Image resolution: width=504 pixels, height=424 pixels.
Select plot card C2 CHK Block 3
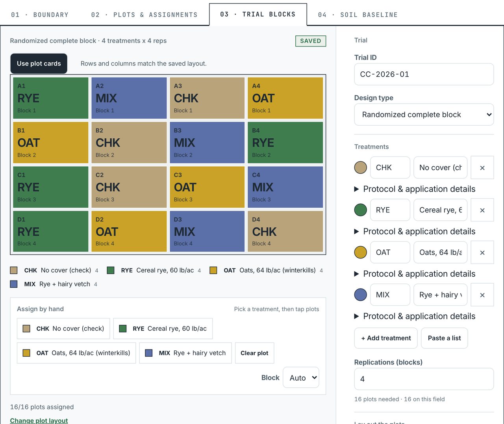coord(129,187)
